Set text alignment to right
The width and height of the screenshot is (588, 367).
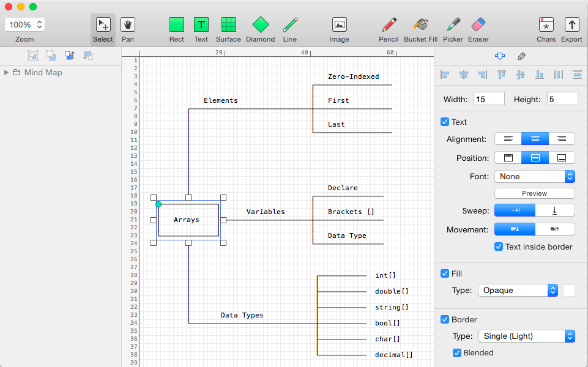[x=561, y=139]
